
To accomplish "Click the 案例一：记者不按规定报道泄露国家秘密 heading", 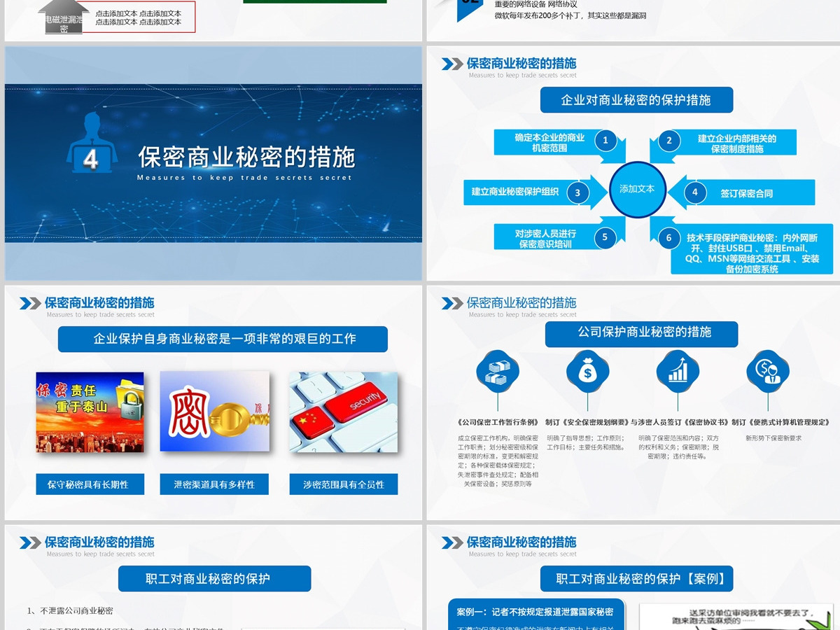I will [535, 612].
